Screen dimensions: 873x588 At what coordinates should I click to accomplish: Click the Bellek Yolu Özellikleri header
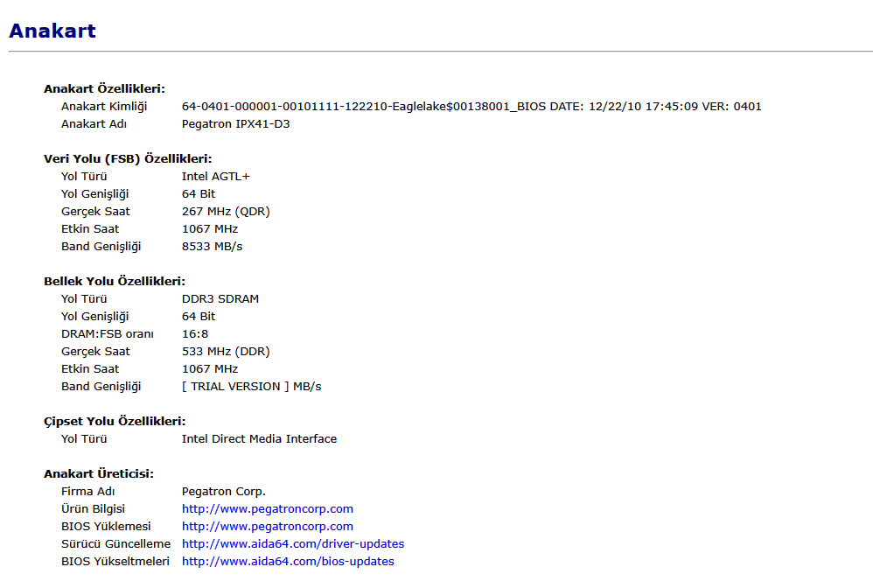coord(115,281)
